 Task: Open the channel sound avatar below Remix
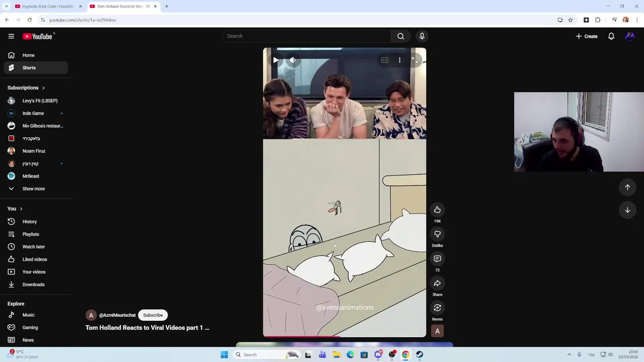point(437,331)
